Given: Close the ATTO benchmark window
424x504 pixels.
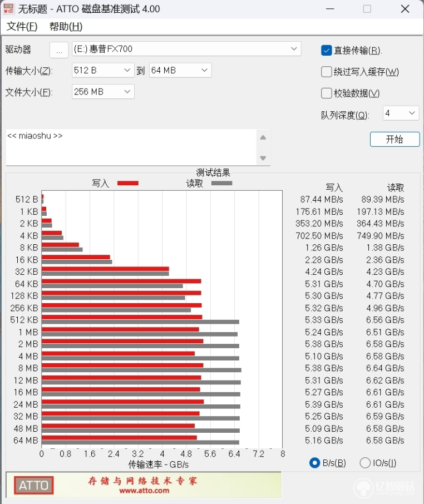Looking at the screenshot, I should pyautogui.click(x=405, y=9).
